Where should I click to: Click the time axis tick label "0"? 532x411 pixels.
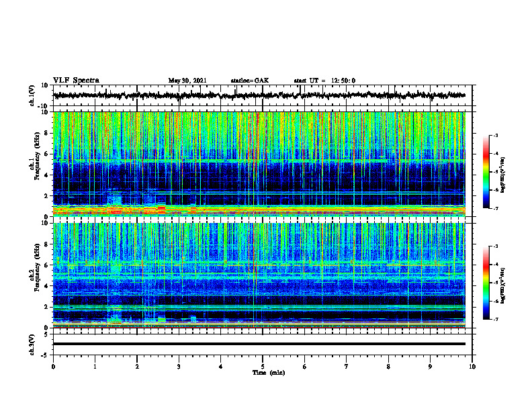coord(53,367)
